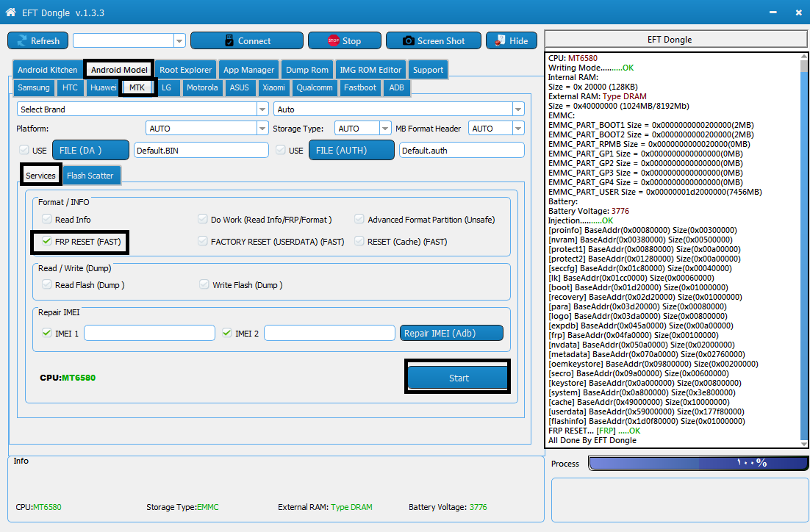Switch to Android Kitchen tab
The image size is (810, 532).
48,70
